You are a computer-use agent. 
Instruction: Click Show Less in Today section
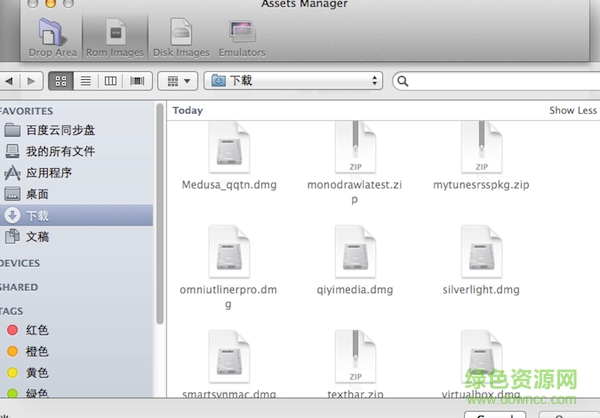click(x=573, y=110)
